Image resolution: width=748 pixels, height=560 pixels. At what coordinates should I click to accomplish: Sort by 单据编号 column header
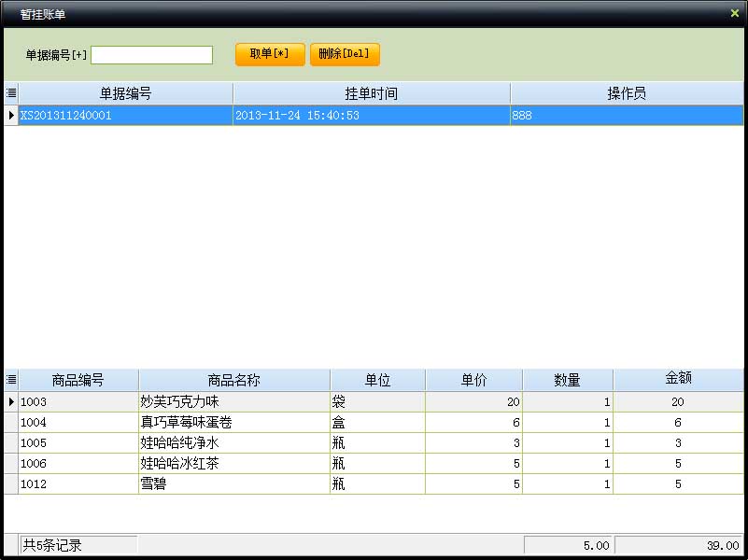coord(125,93)
